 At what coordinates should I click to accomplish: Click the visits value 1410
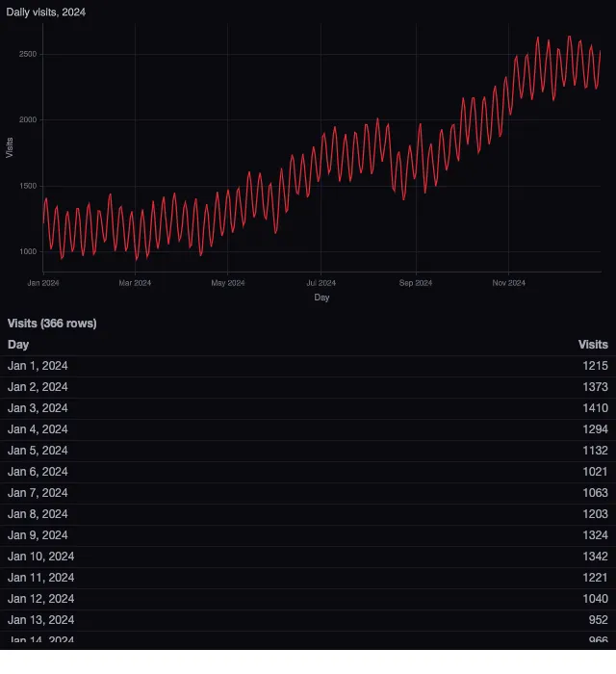(595, 408)
